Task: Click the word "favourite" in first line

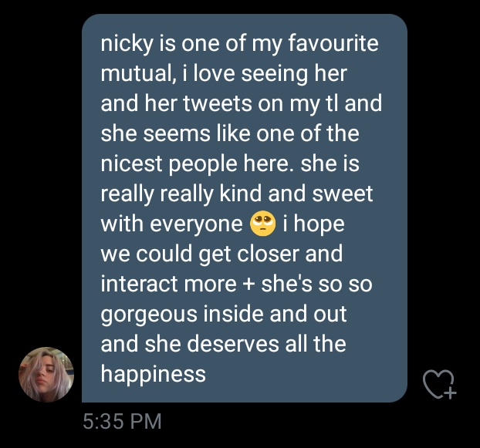Action: [333, 43]
